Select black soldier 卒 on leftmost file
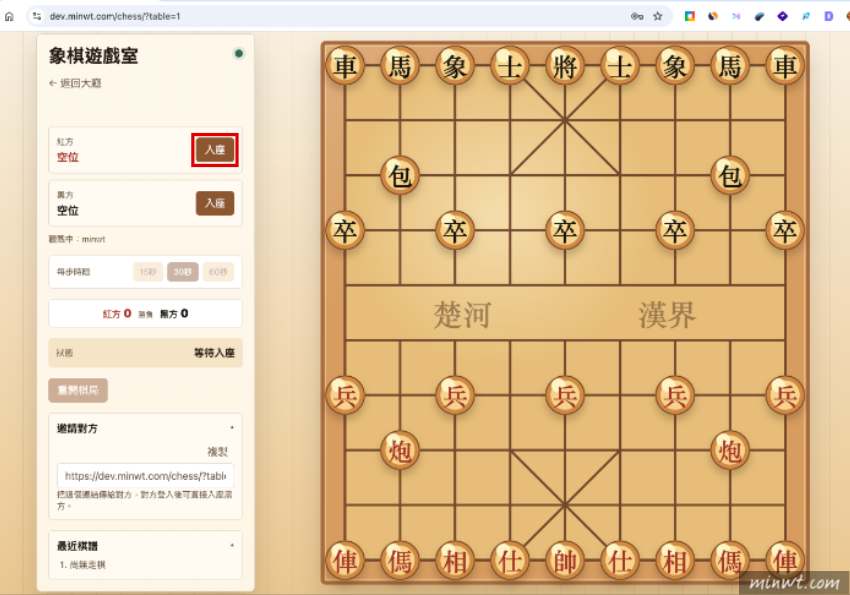Viewport: 850px width, 595px height. coord(345,231)
